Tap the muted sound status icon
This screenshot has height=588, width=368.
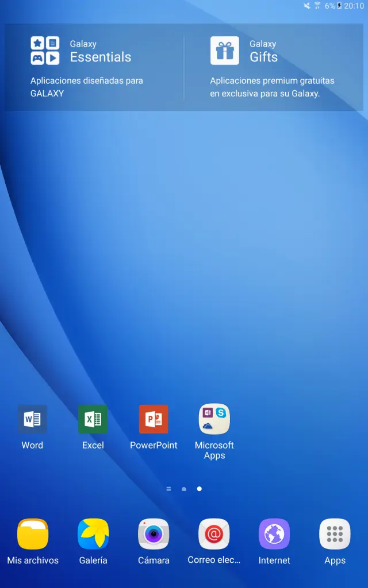point(307,6)
